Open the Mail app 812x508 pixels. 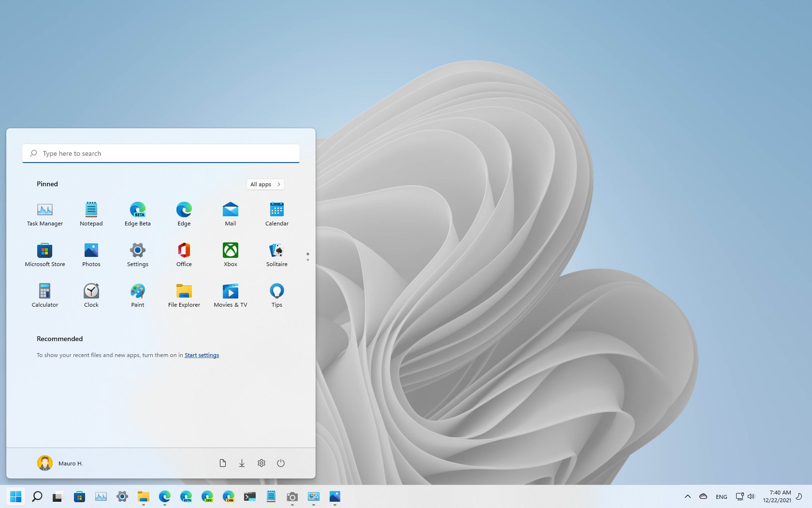point(231,214)
